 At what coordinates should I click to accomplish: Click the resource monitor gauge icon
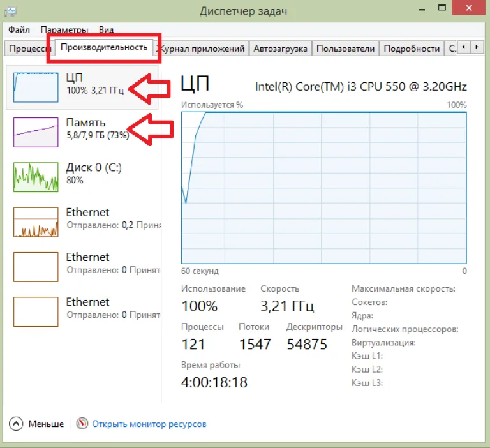coord(82,424)
